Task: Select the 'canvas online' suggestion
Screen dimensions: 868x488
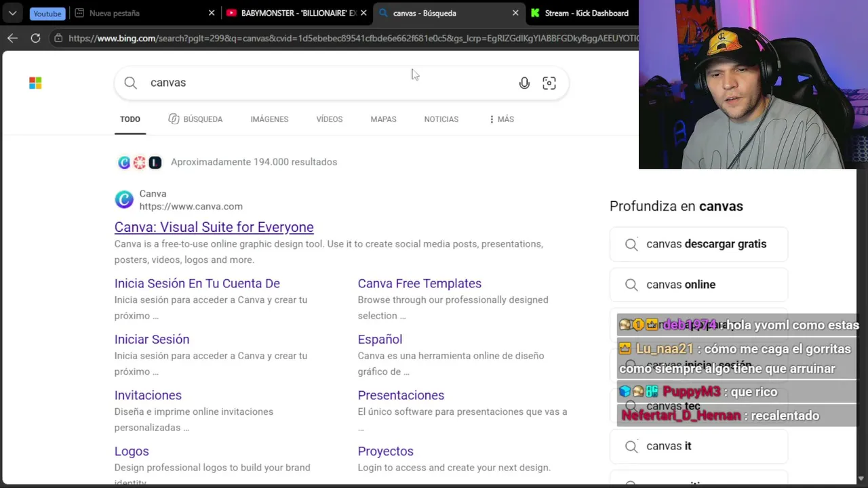Action: 698,285
